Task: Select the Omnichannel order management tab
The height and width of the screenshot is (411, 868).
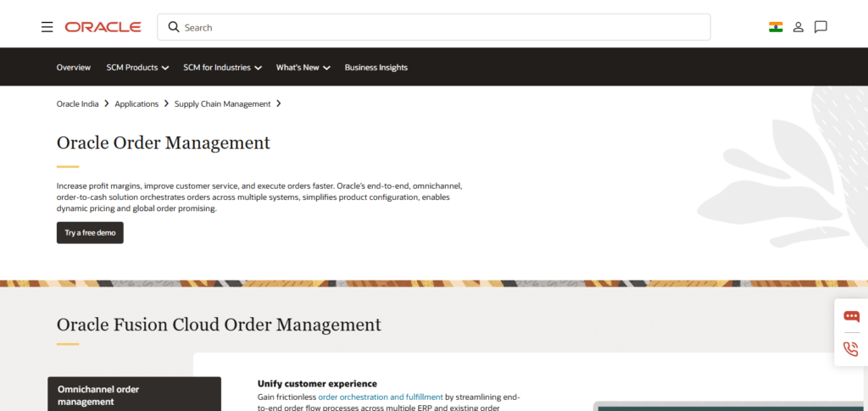Action: pos(135,394)
